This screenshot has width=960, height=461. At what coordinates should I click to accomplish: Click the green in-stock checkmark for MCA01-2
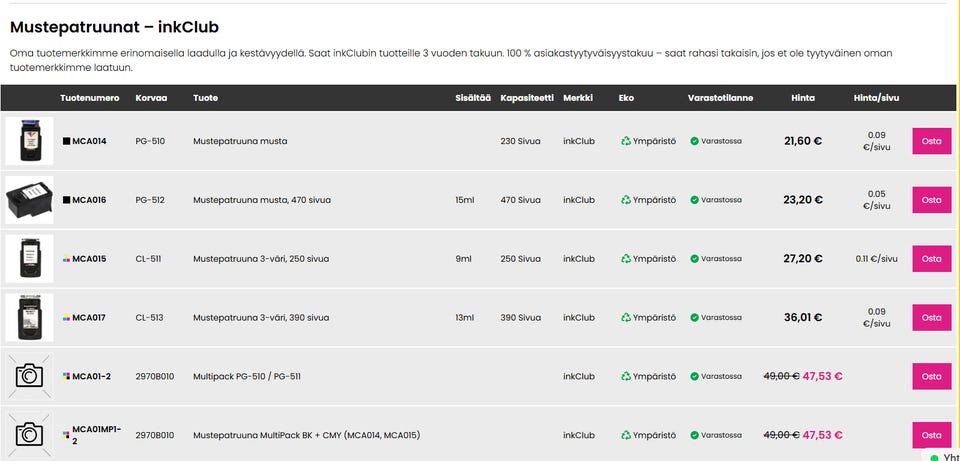694,376
